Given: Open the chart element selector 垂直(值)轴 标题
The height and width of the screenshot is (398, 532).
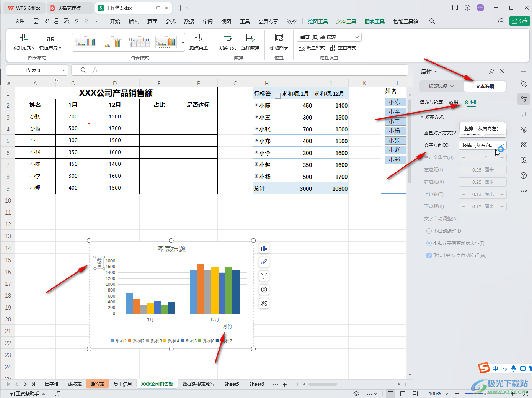Looking at the screenshot, I should [x=329, y=37].
